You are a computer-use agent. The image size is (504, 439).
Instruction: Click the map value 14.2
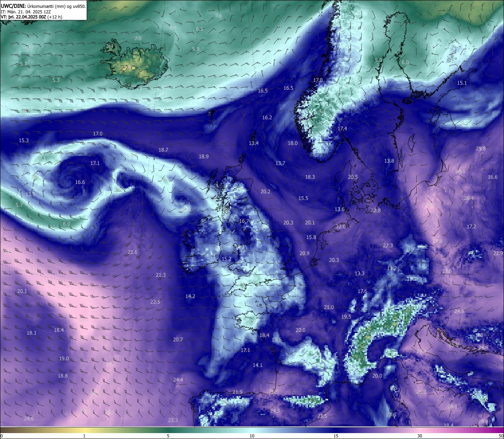coord(190,296)
